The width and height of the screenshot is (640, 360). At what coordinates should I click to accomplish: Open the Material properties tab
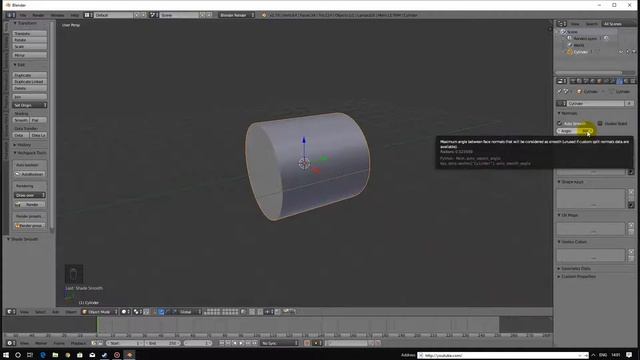pyautogui.click(x=626, y=81)
